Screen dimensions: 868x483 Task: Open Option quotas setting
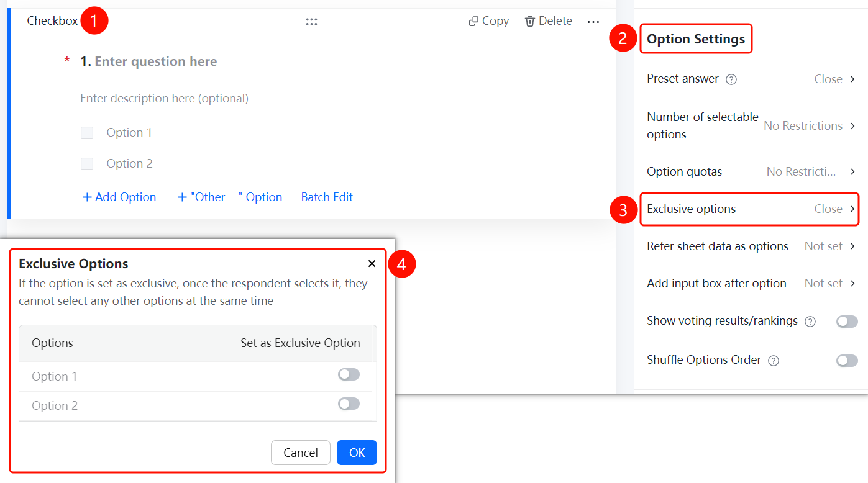coord(750,172)
